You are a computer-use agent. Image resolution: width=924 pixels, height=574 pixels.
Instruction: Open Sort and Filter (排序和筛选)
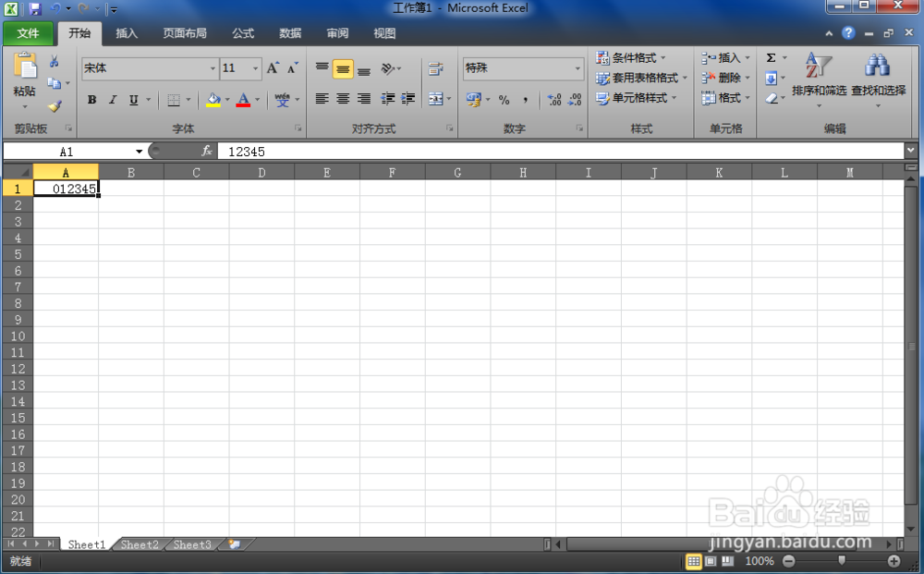(x=819, y=79)
